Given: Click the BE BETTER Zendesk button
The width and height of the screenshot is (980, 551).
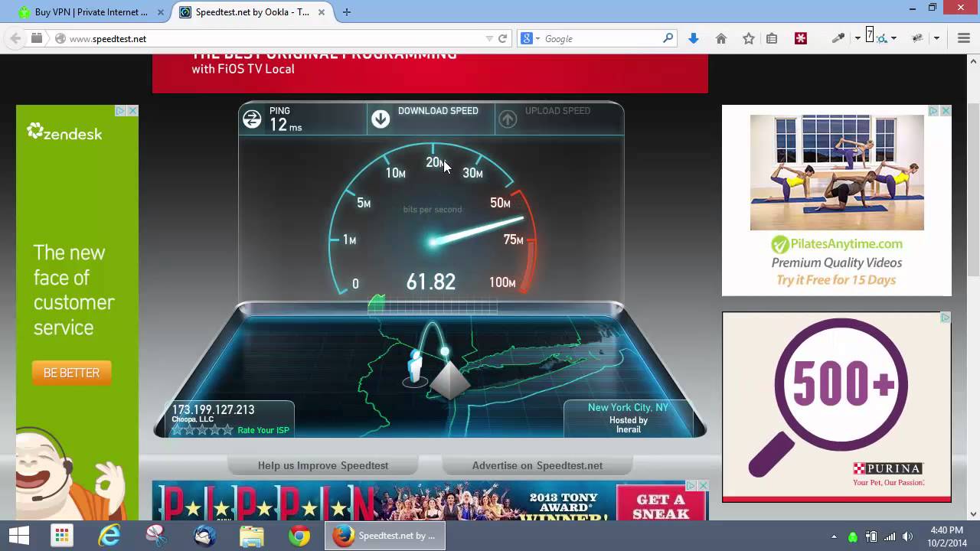Looking at the screenshot, I should [71, 373].
